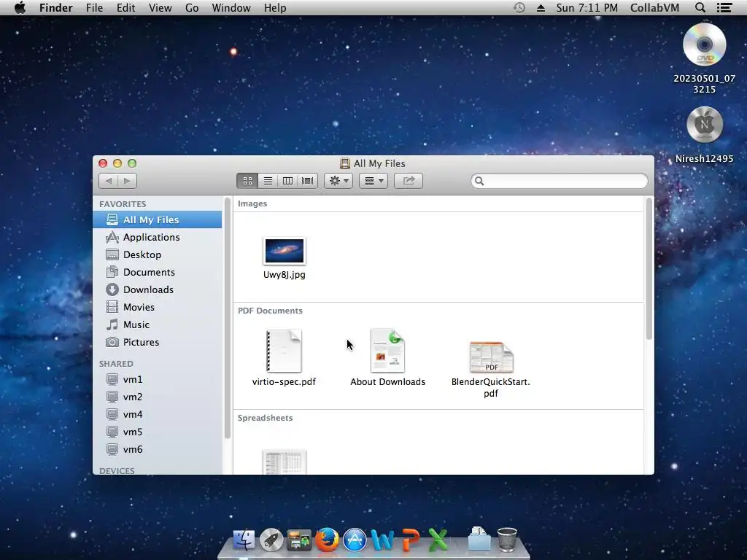Screen dimensions: 747x560
Task: Open Pictures in the sidebar
Action: pyautogui.click(x=158, y=343)
